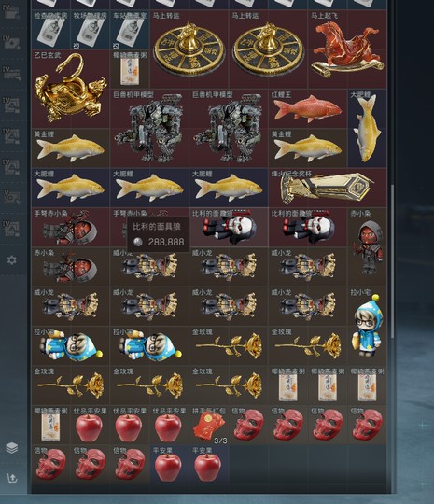
Task: Select the 烽火纪念奖杯 trophy item
Action: coord(328,188)
